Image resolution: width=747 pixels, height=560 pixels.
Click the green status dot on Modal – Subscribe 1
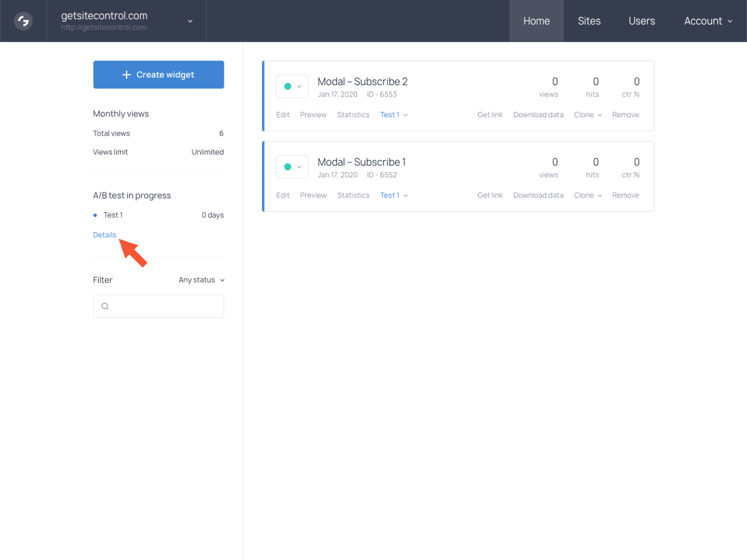[288, 166]
